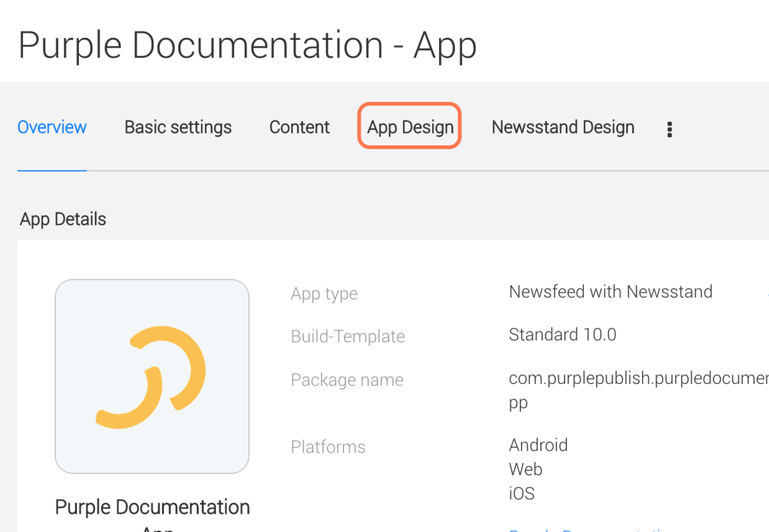This screenshot has width=769, height=532.
Task: Open the Content tab
Action: tap(299, 127)
